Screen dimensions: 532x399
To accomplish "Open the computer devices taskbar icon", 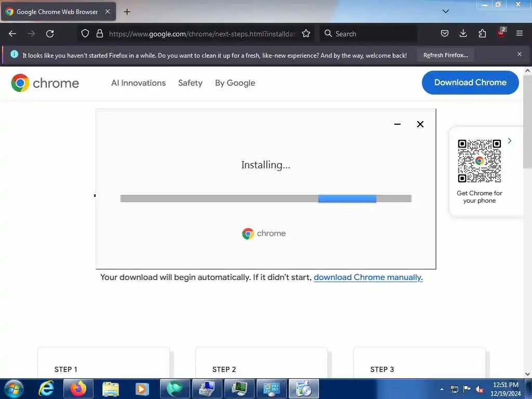I will [207, 389].
